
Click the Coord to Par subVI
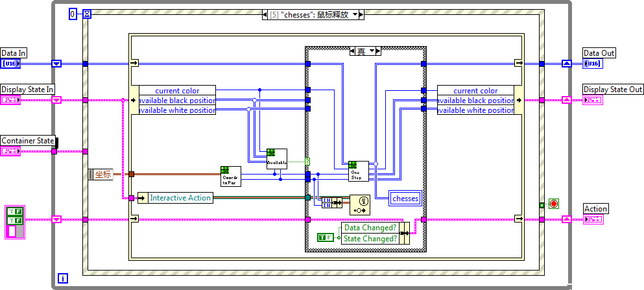230,176
